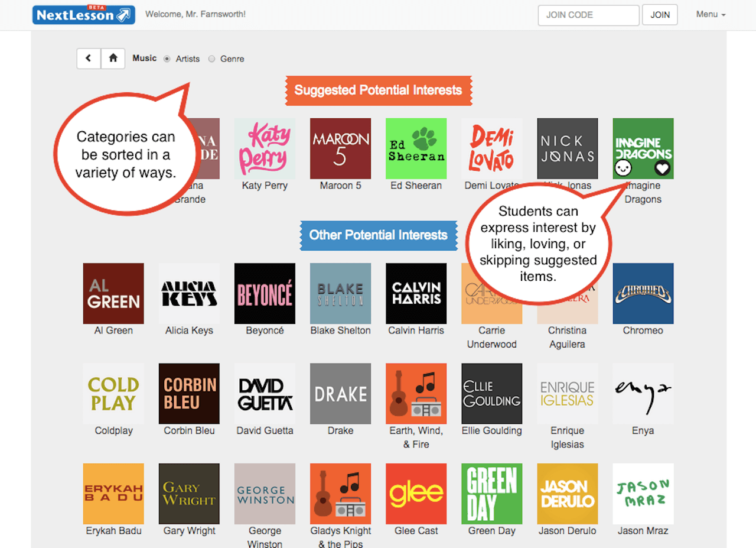Select Gladys Knight & the Pips guitar icon
Image resolution: width=756 pixels, height=548 pixels.
pos(340,494)
